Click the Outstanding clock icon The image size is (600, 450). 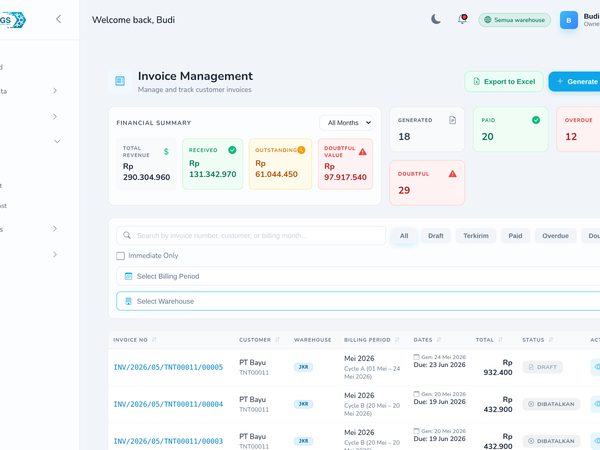point(302,150)
